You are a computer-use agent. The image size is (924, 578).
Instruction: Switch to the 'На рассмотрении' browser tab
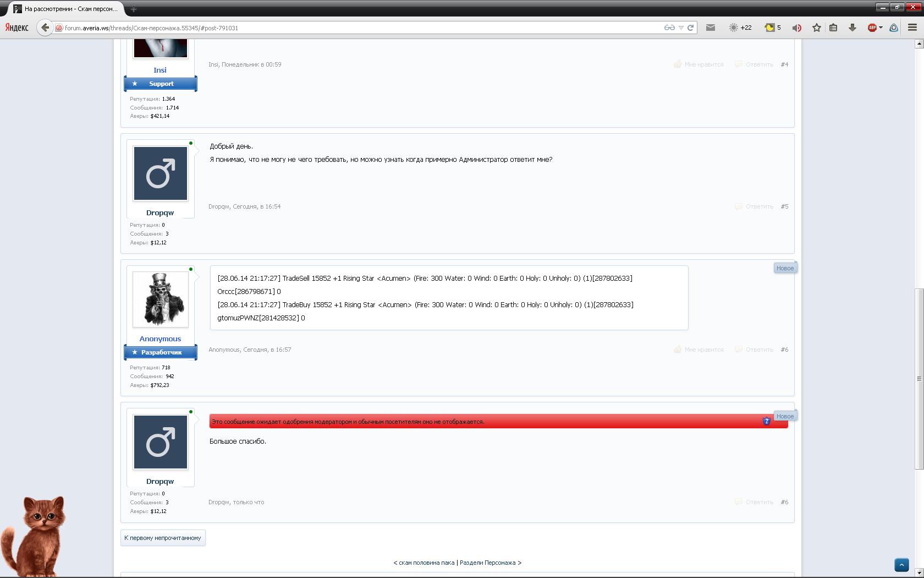coord(65,9)
